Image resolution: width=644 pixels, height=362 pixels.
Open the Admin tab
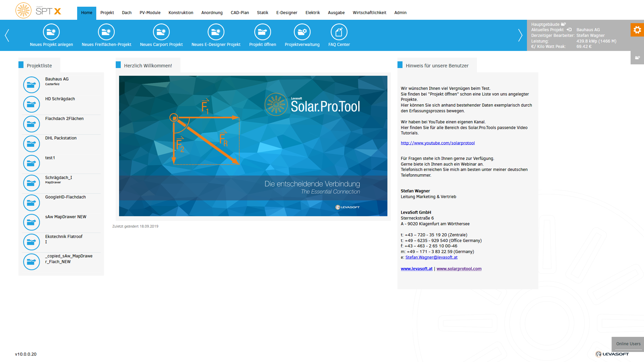(x=400, y=13)
